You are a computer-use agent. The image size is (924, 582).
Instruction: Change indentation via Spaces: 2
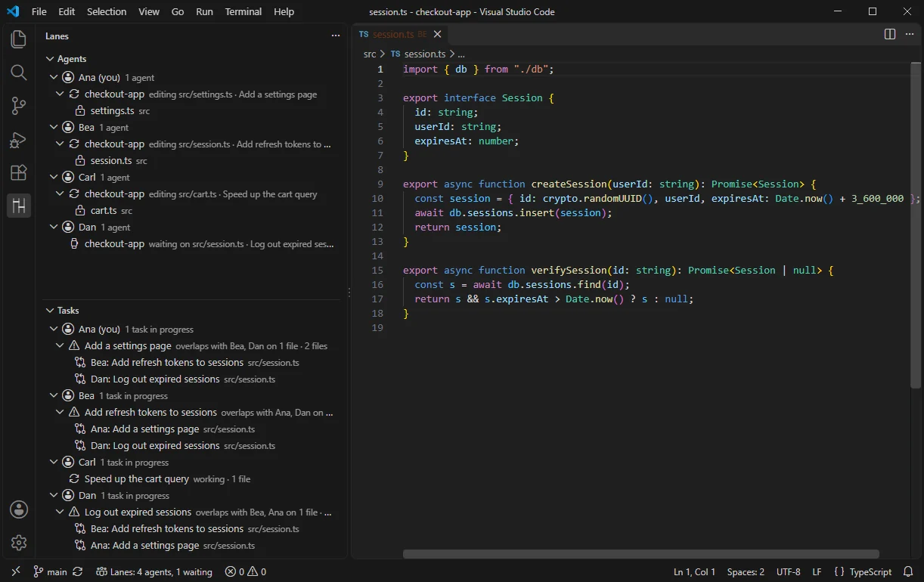pyautogui.click(x=746, y=572)
